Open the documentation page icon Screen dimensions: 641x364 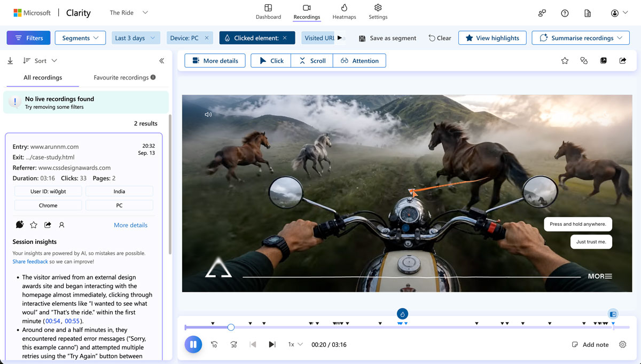coord(588,13)
